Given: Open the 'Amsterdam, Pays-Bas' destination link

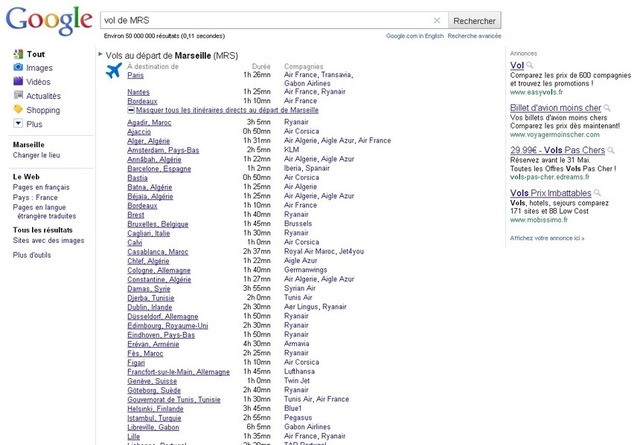Looking at the screenshot, I should pos(163,149).
